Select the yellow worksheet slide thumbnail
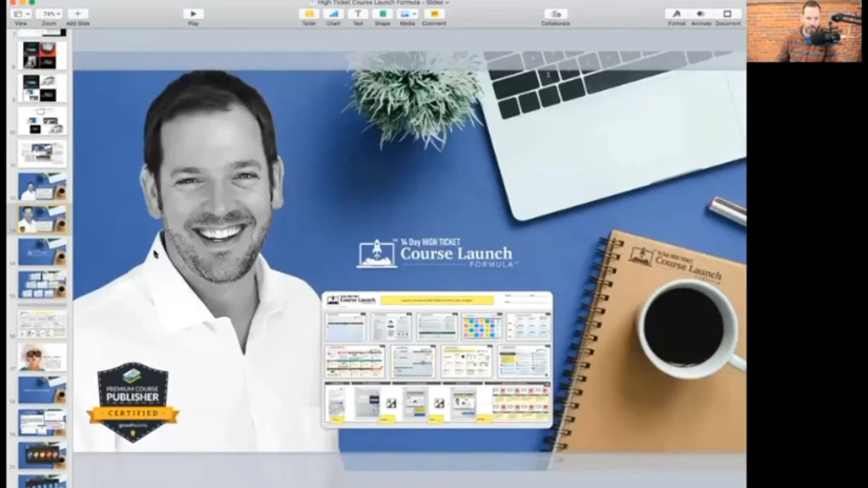 coord(42,324)
